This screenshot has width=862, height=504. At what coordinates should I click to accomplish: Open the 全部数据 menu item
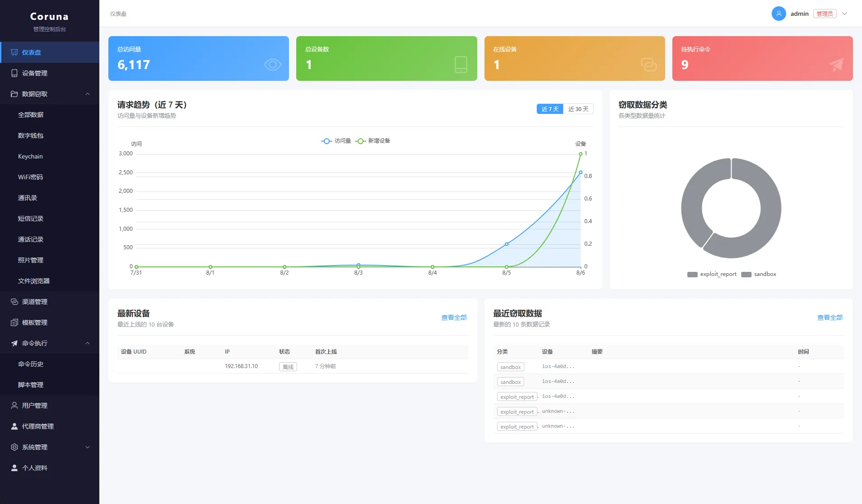pyautogui.click(x=50, y=115)
